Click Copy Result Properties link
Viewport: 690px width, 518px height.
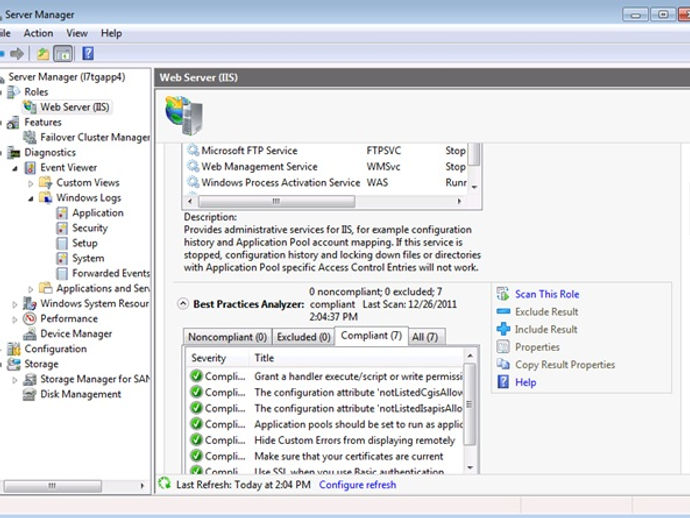pyautogui.click(x=565, y=364)
